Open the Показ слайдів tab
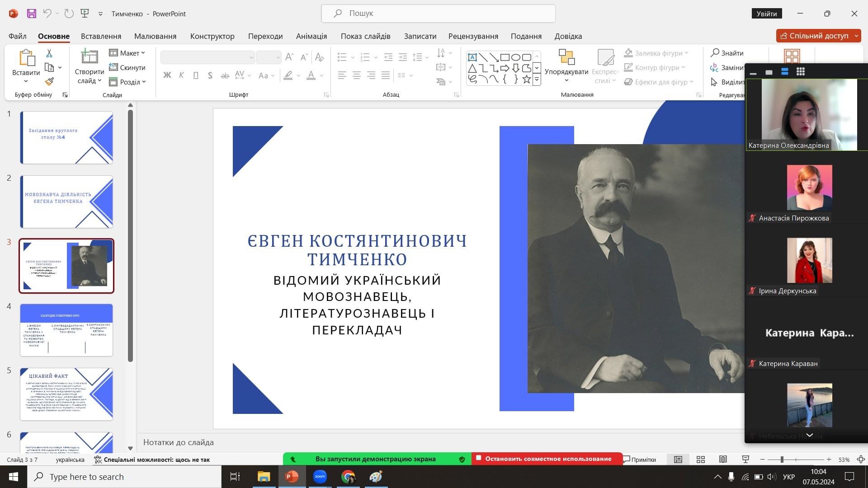 click(365, 36)
